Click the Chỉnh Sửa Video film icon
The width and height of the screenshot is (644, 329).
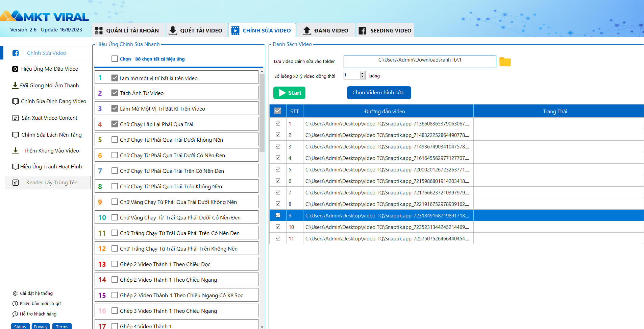tap(235, 31)
